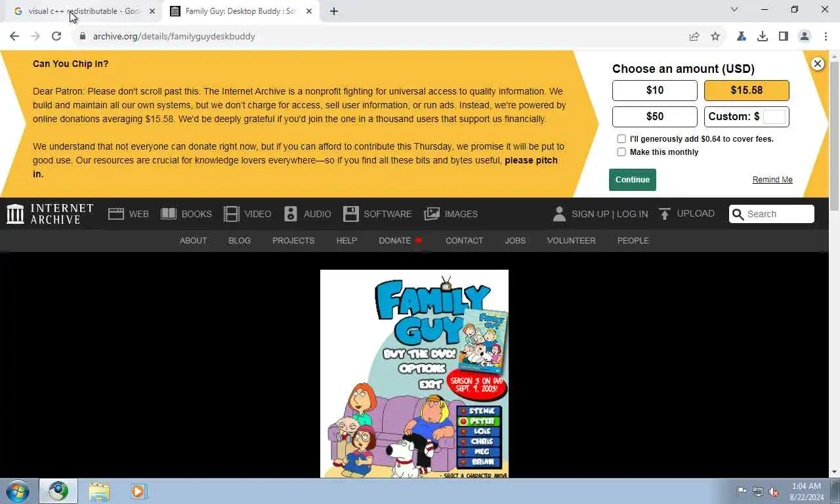Click the browser forward arrow
The height and width of the screenshot is (504, 840).
(x=35, y=36)
